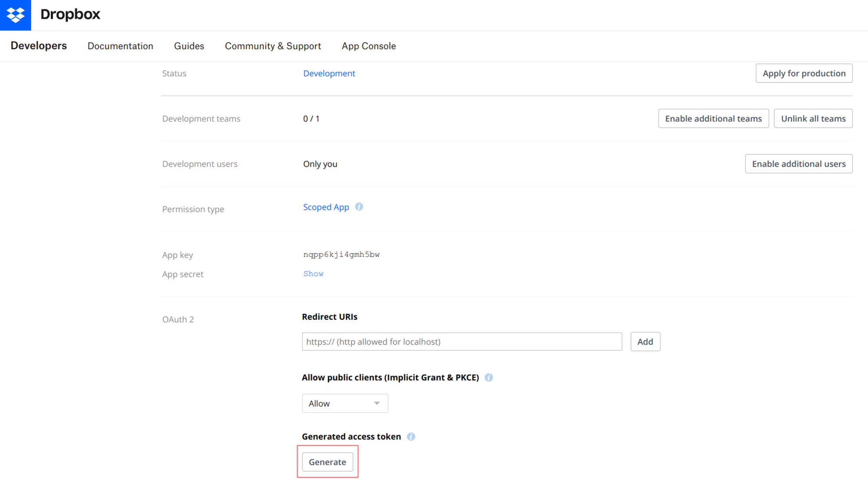Open the Developers menu item

coord(39,46)
